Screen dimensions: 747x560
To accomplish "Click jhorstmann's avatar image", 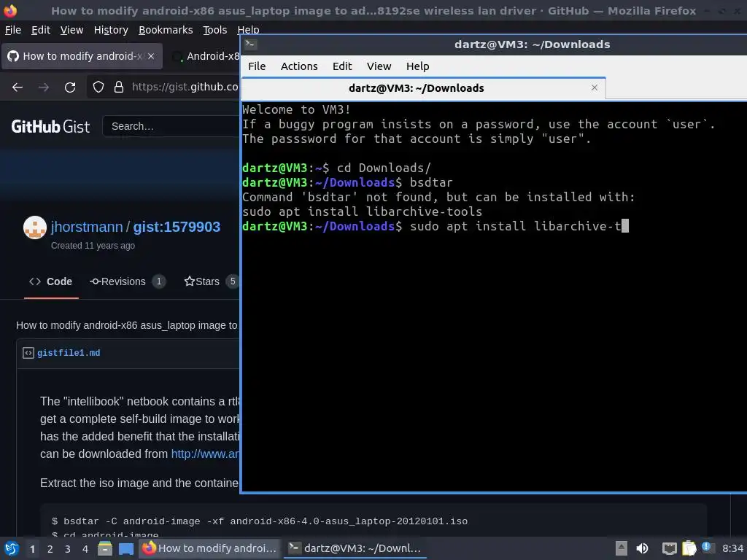I will click(x=35, y=227).
